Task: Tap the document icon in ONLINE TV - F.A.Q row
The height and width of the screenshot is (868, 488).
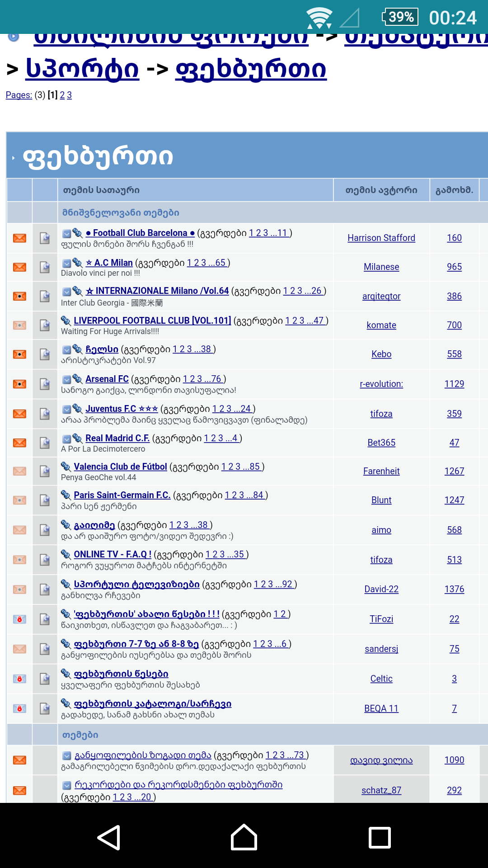Action: point(45,560)
